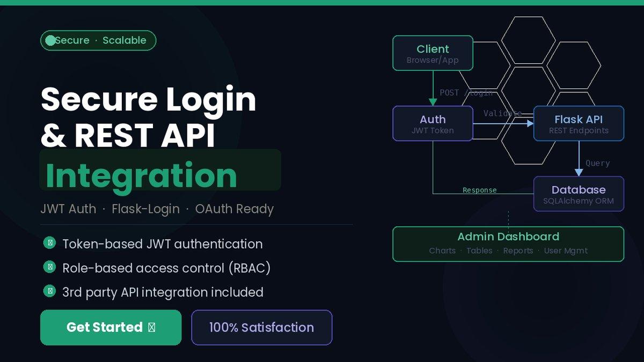Image resolution: width=644 pixels, height=362 pixels.
Task: Select the Database SQLAlchemy ORM box
Action: [x=579, y=194]
